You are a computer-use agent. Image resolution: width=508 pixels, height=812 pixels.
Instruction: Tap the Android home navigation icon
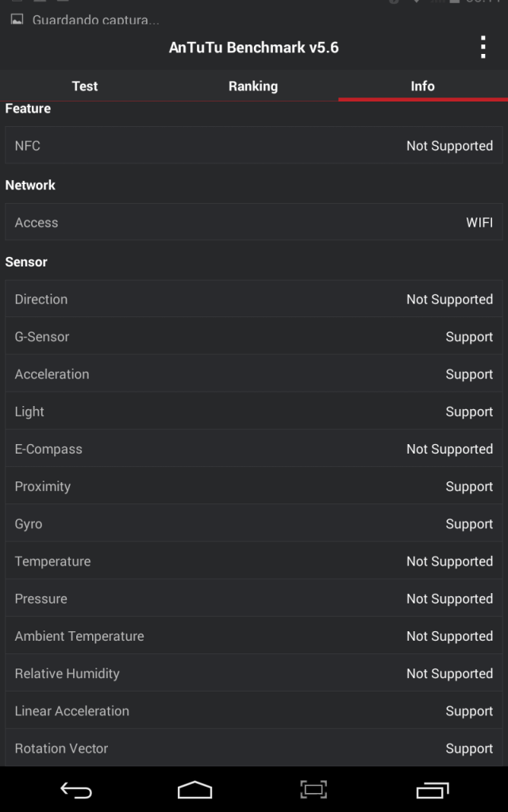[x=194, y=790]
